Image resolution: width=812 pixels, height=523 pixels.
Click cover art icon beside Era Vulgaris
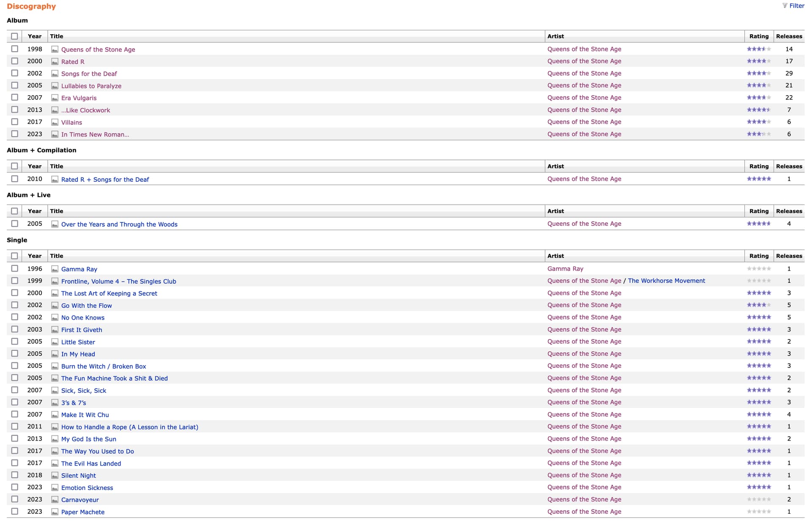click(55, 98)
